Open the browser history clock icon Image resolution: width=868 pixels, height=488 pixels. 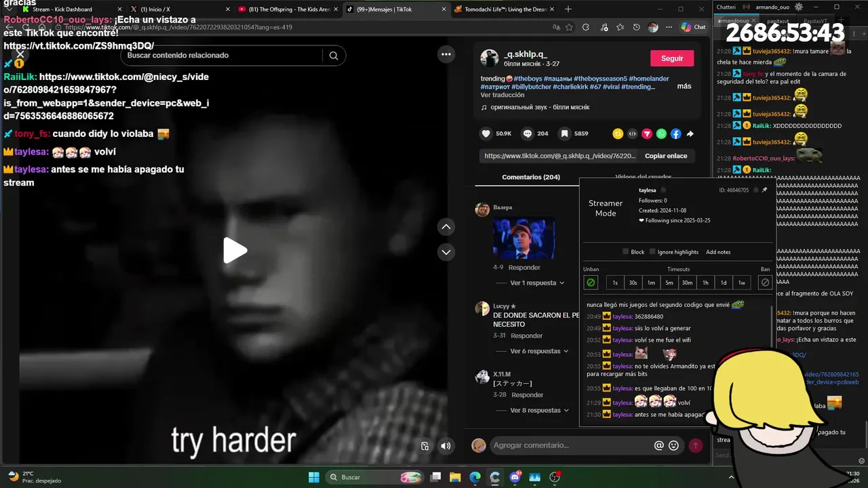click(636, 27)
